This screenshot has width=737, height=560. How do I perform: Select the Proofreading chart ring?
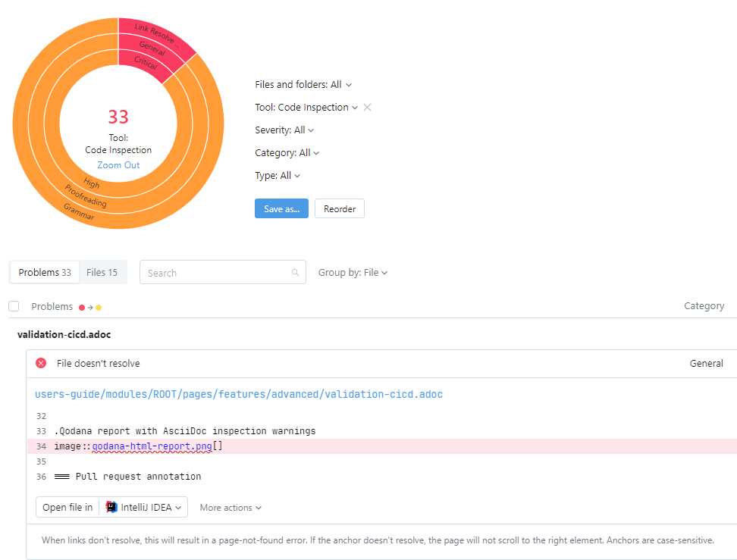(86, 196)
